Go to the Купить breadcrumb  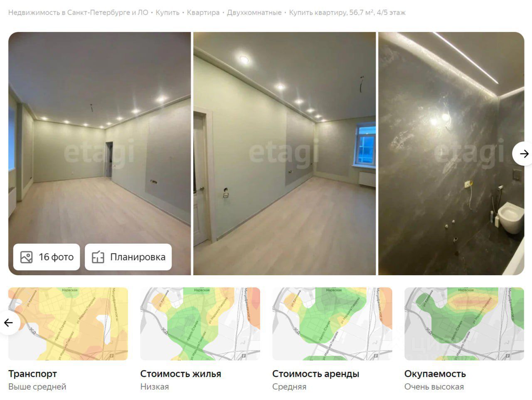click(167, 12)
